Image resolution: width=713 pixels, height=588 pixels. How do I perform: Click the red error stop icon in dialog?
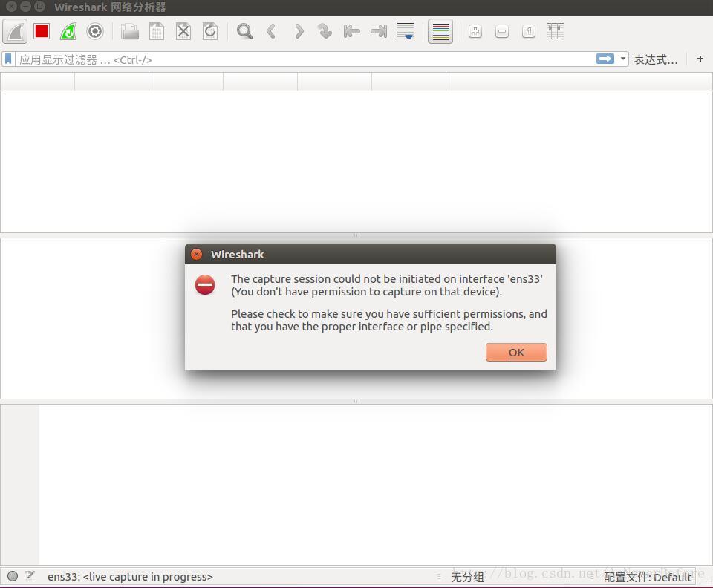[x=205, y=285]
